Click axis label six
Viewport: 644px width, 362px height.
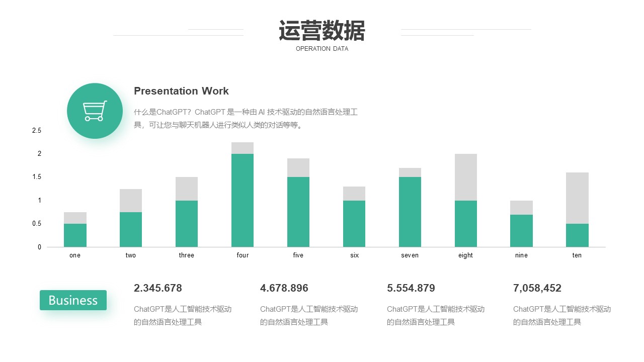click(x=355, y=255)
